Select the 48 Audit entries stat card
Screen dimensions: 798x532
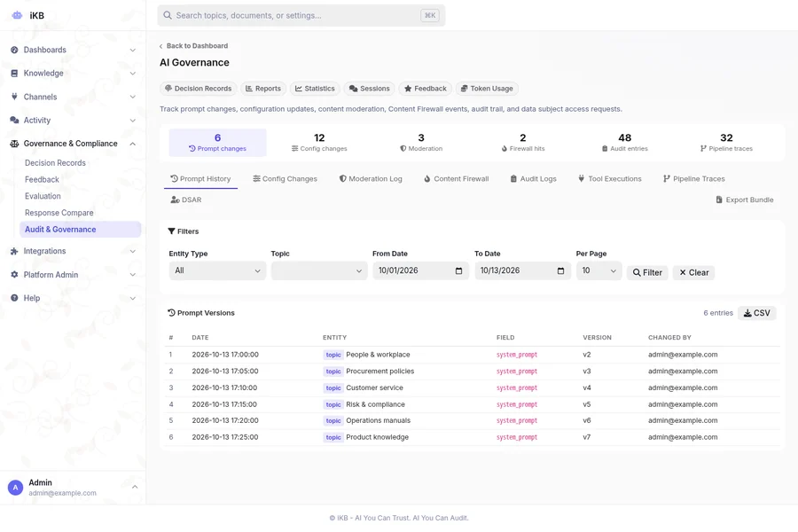pos(624,143)
